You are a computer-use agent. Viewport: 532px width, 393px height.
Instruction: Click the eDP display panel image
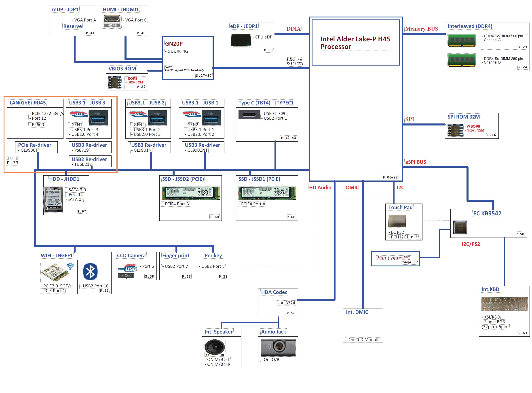241,40
